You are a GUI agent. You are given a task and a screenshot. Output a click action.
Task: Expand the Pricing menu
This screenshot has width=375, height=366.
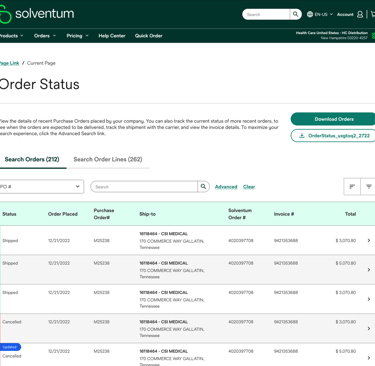[x=77, y=36]
